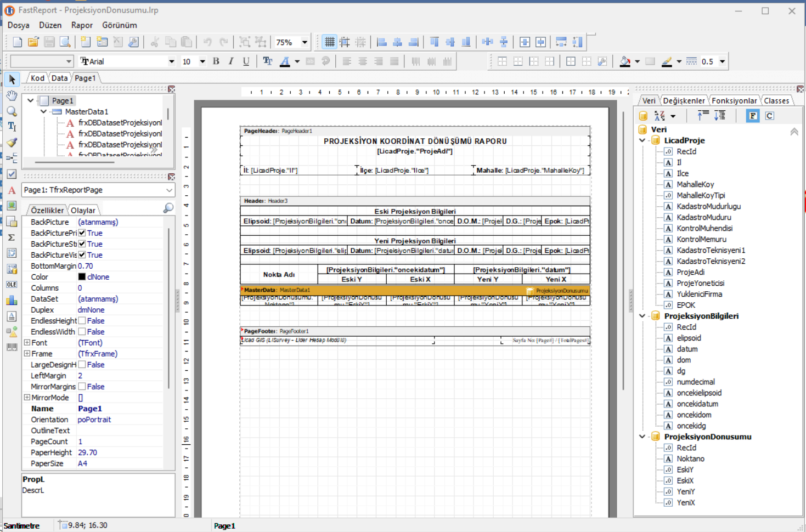Select the Copy Format brush tool
Viewport: 806px width, 532px height.
click(x=12, y=143)
